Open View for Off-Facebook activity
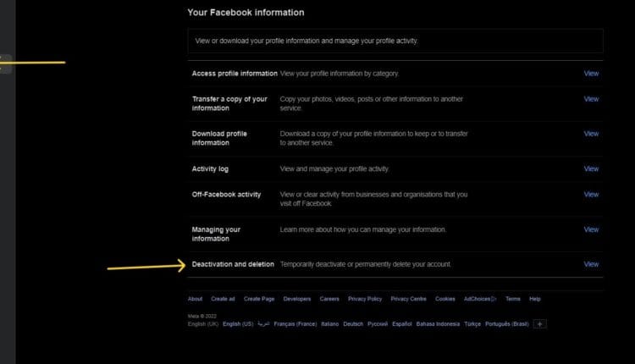Viewport: 635px width, 364px height. coord(591,195)
